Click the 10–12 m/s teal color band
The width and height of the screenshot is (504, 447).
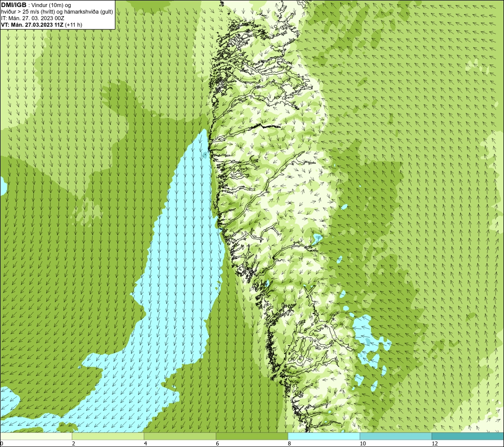396,436
